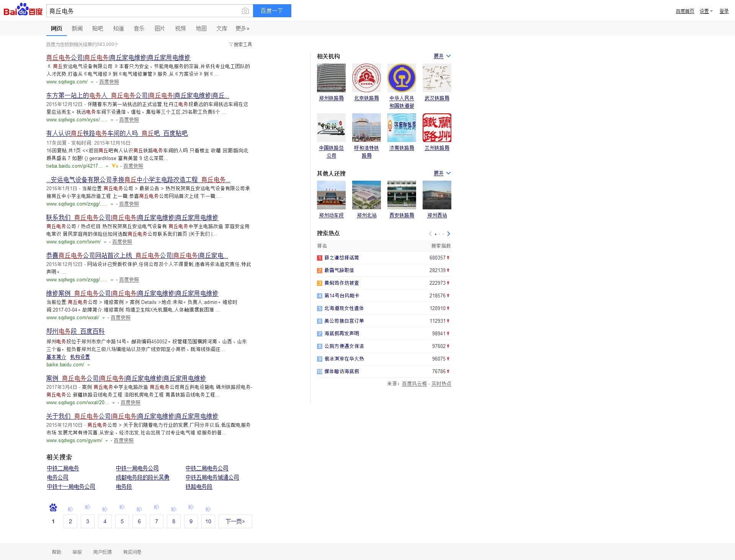
Task: Open related search 成都电务段的段长吴勇
Action: click(142, 477)
